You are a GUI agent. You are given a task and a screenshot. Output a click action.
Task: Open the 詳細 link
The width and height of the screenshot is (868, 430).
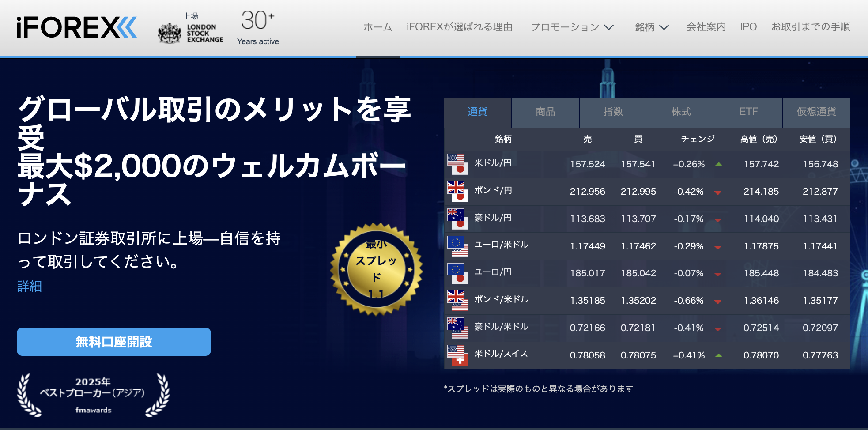click(30, 287)
